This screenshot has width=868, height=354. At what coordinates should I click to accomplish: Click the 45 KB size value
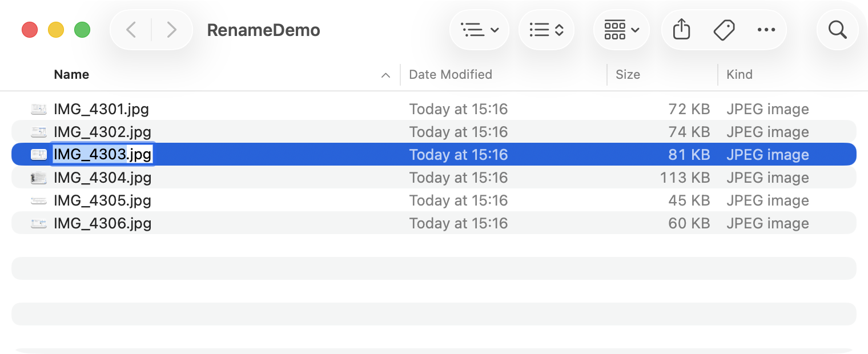coord(689,200)
